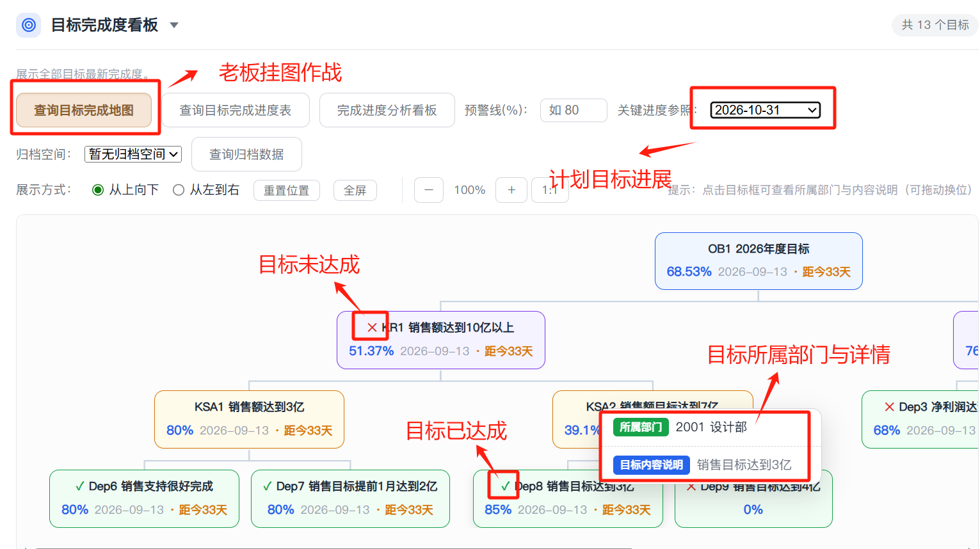Click the checkmark icon on Dep7
Viewport: 980px width, 549px height.
[x=268, y=486]
